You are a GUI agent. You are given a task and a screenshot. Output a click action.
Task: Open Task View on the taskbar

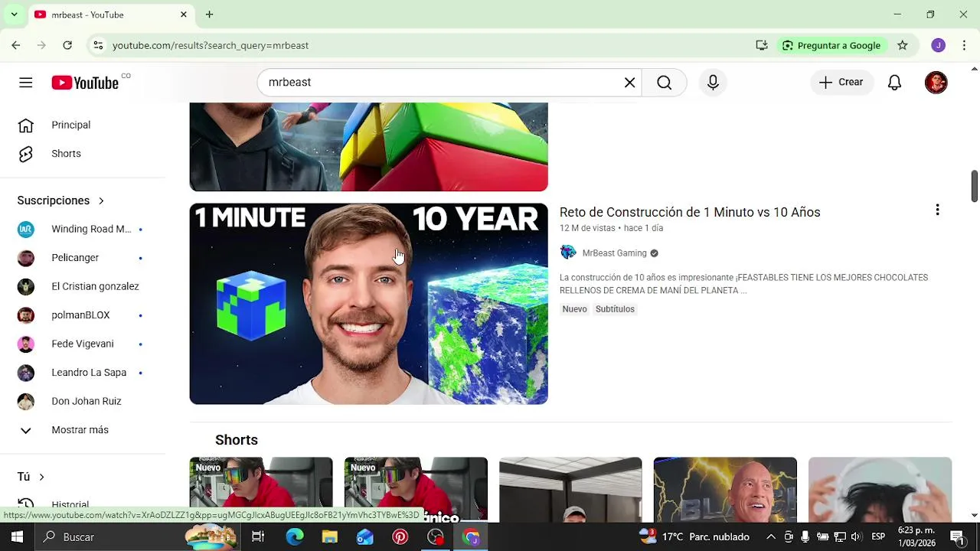258,537
